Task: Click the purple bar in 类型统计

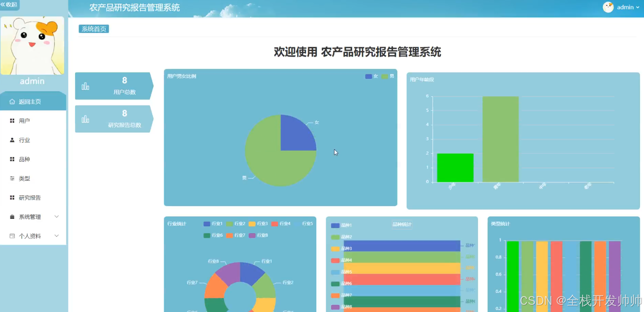Action: tap(615, 276)
